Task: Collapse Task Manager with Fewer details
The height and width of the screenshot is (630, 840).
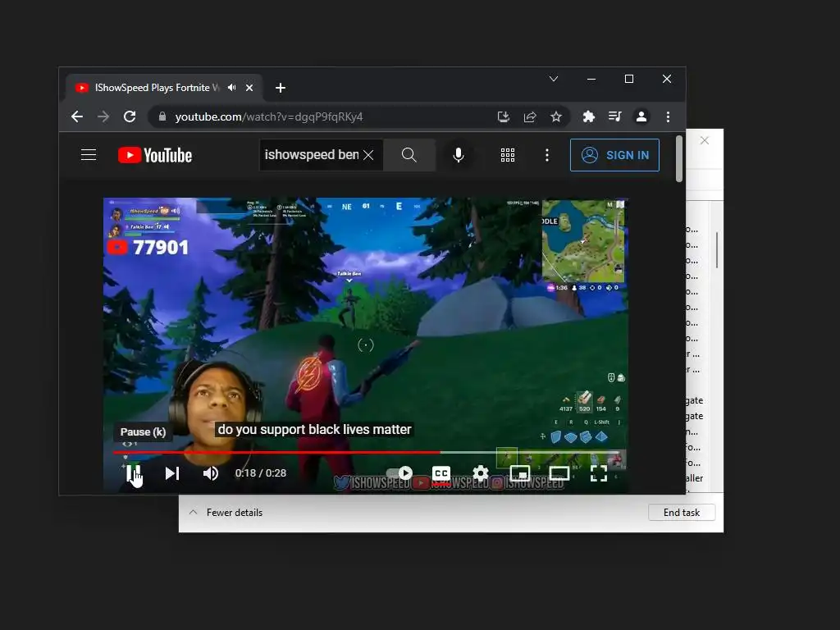Action: pyautogui.click(x=226, y=512)
